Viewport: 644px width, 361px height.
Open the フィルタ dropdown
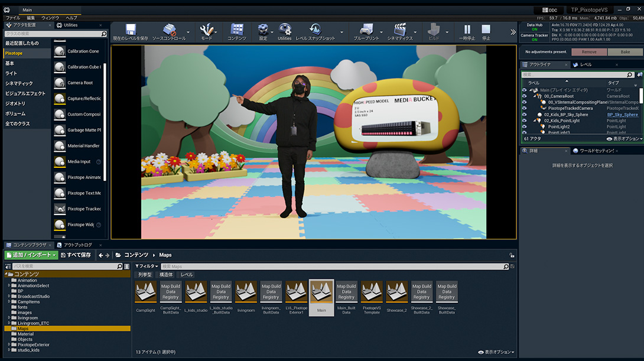147,266
